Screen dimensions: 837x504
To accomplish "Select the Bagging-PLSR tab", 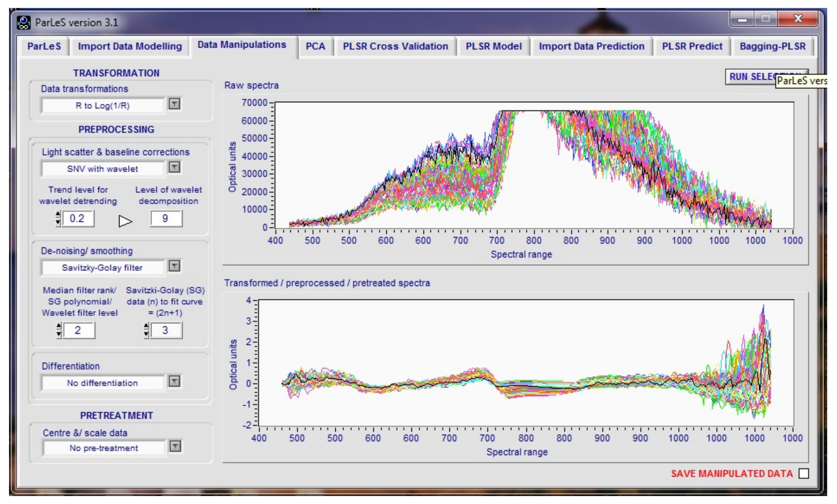I will click(772, 46).
